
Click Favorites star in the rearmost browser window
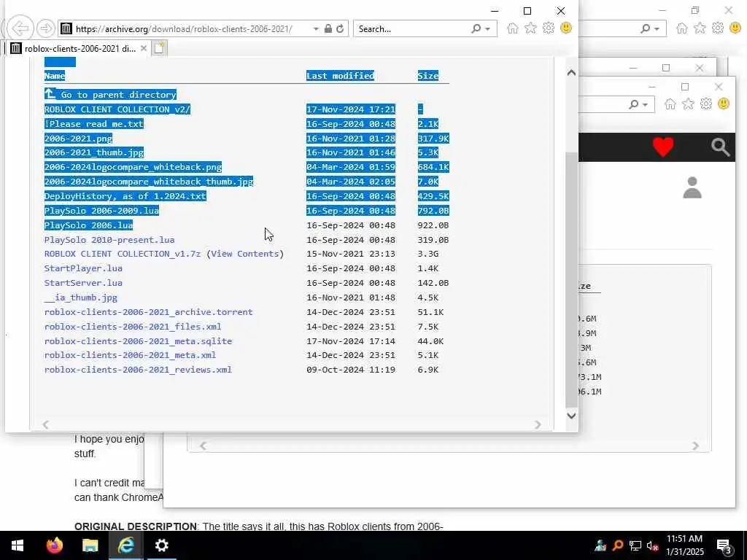click(x=700, y=28)
